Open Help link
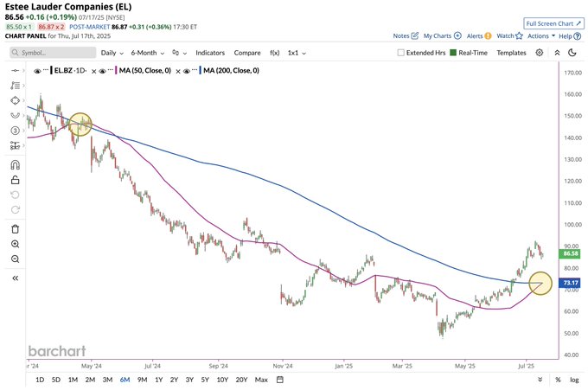Image resolution: width=588 pixels, height=390 pixels. [x=570, y=36]
